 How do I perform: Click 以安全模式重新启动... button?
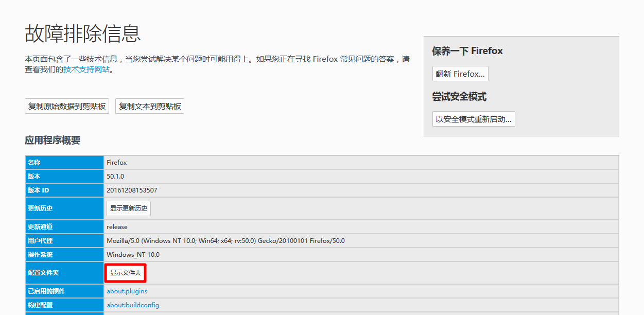point(474,119)
